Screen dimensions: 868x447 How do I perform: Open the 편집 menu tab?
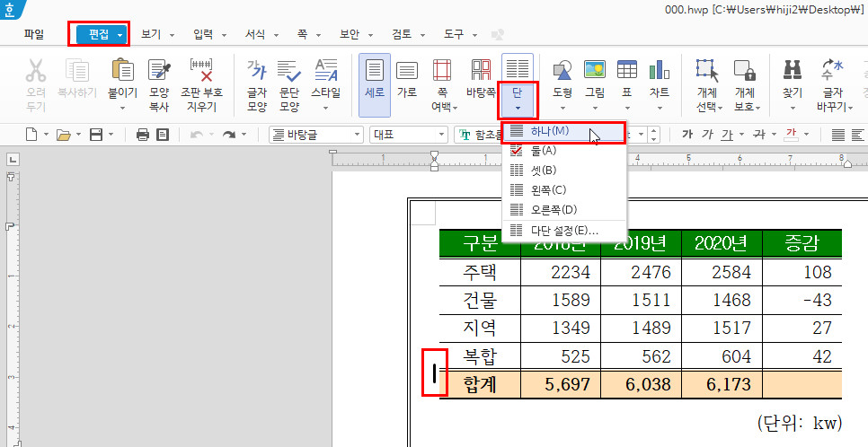[101, 34]
